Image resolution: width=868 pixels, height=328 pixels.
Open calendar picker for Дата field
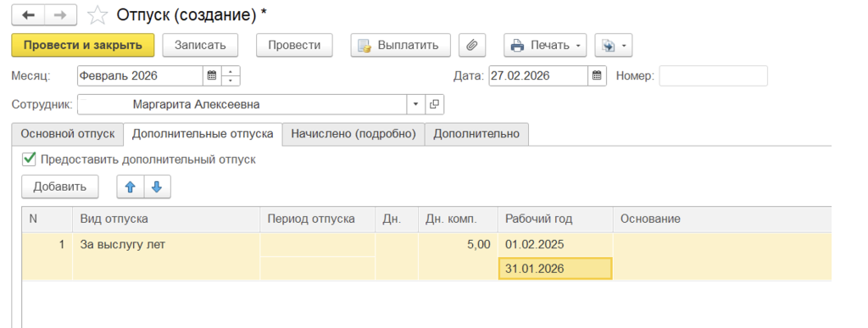click(x=596, y=75)
